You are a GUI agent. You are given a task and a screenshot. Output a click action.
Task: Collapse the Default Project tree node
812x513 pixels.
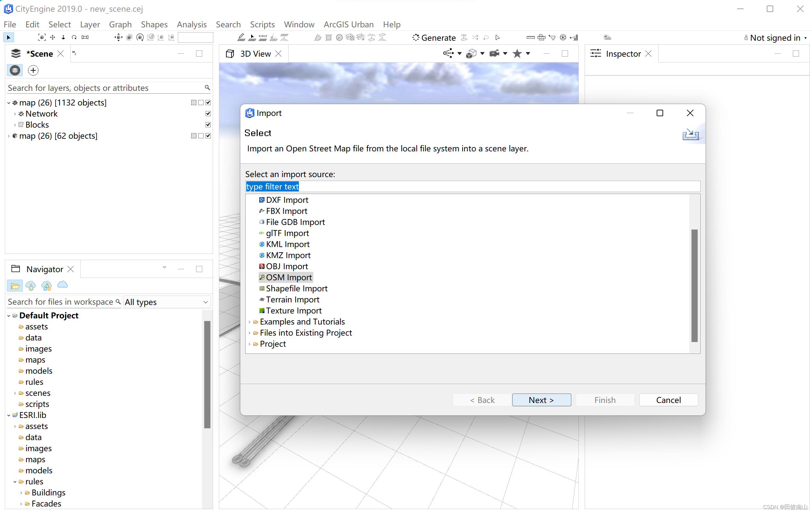click(9, 316)
